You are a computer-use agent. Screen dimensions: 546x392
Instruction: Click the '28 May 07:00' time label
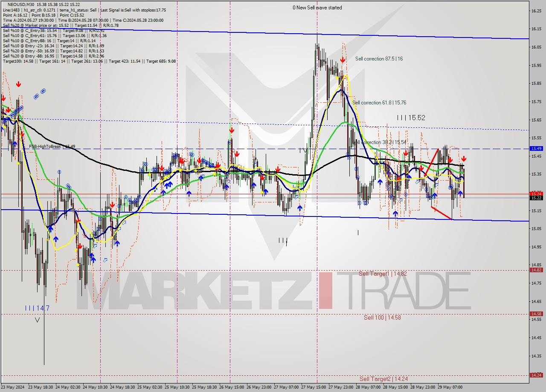coord(368,387)
